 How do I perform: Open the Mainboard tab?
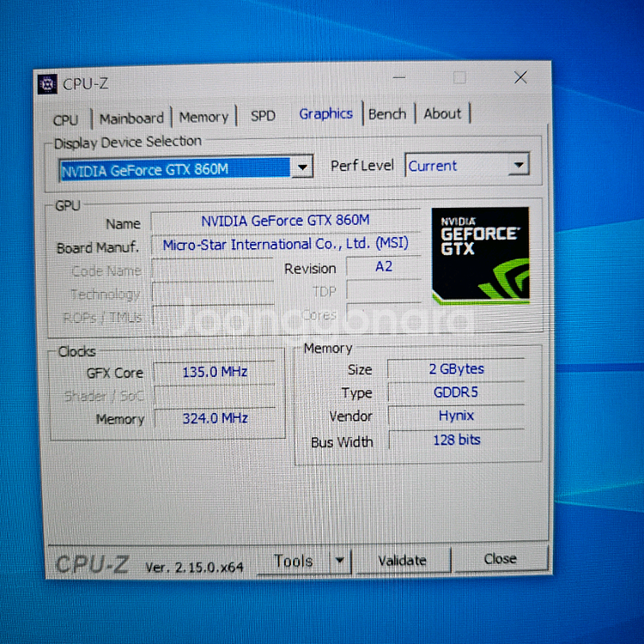point(131,118)
